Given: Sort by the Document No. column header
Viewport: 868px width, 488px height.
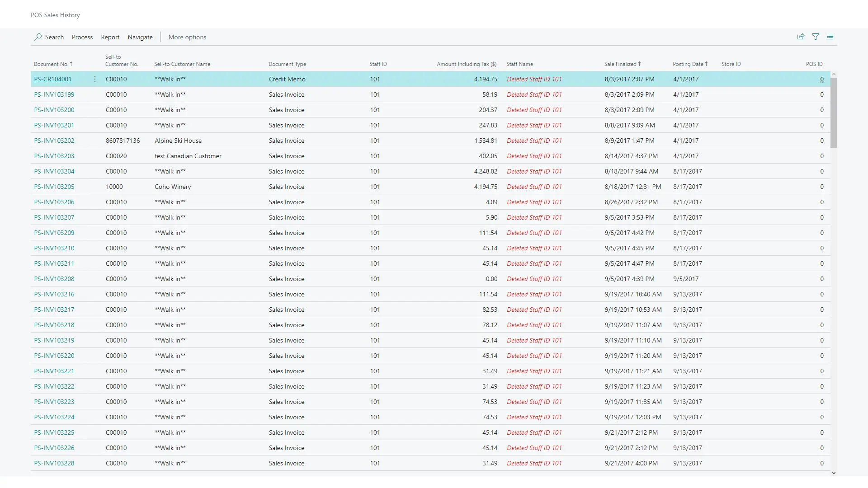Looking at the screenshot, I should (51, 64).
